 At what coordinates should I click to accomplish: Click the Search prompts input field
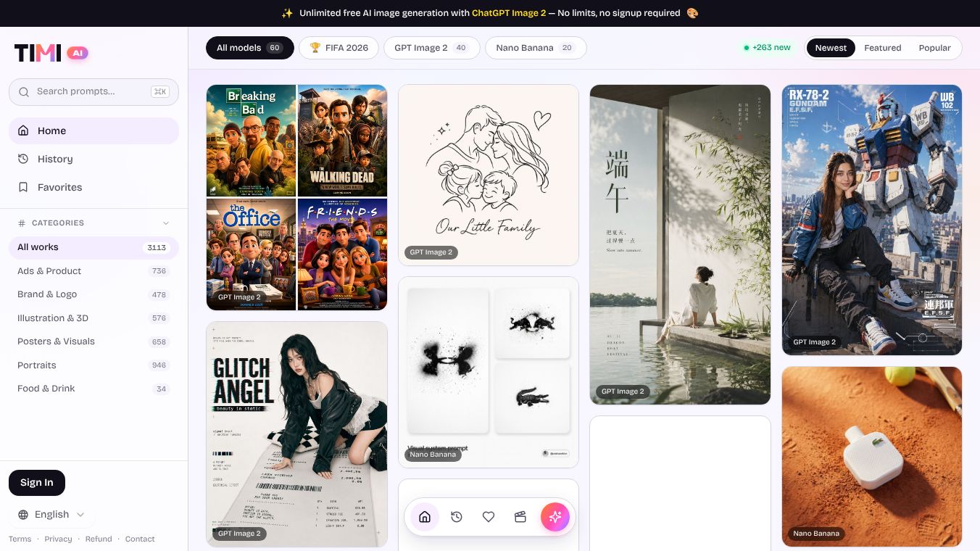click(x=94, y=92)
